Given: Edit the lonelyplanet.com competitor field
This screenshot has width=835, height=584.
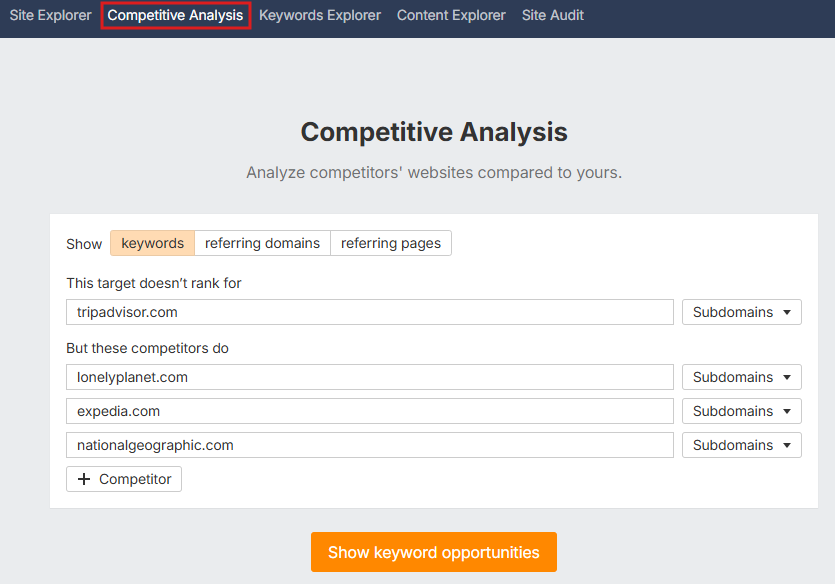Looking at the screenshot, I should coord(370,377).
